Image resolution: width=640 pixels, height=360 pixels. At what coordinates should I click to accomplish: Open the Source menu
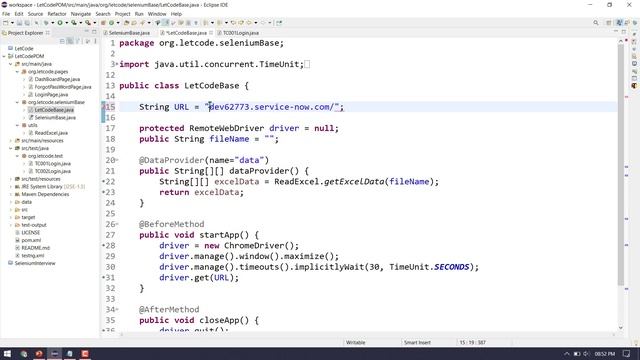pos(35,14)
